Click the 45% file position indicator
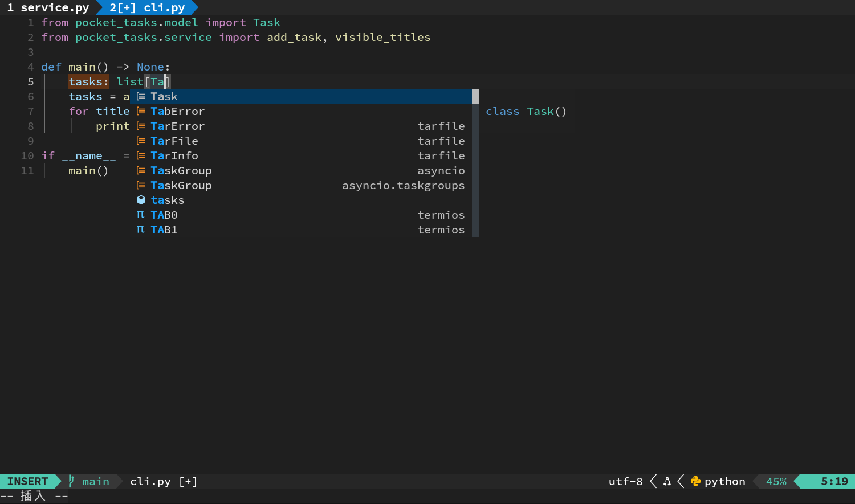Image resolution: width=855 pixels, height=504 pixels. (x=776, y=482)
